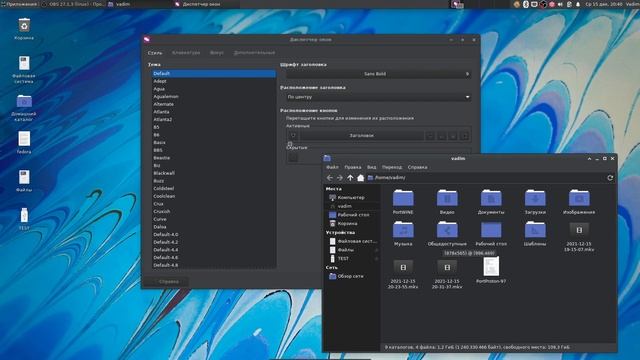Open the Общедоступные folder
The width and height of the screenshot is (640, 360).
click(447, 233)
